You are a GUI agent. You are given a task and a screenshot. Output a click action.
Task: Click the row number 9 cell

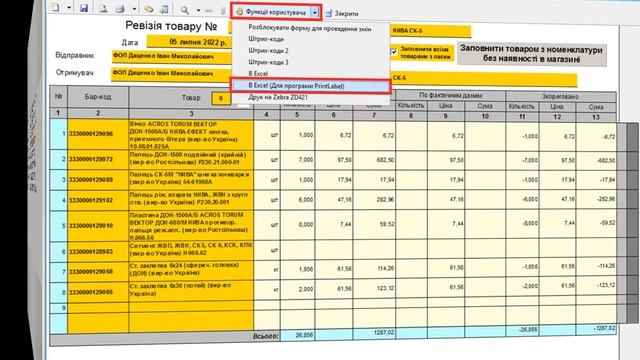click(59, 308)
